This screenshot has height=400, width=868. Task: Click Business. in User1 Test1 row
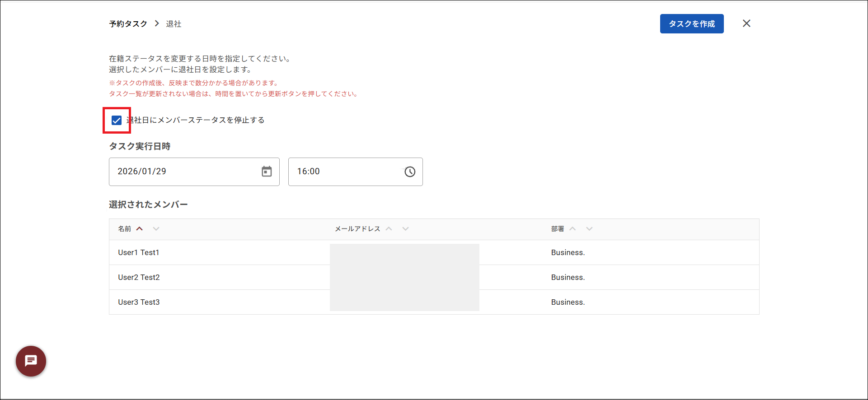568,252
